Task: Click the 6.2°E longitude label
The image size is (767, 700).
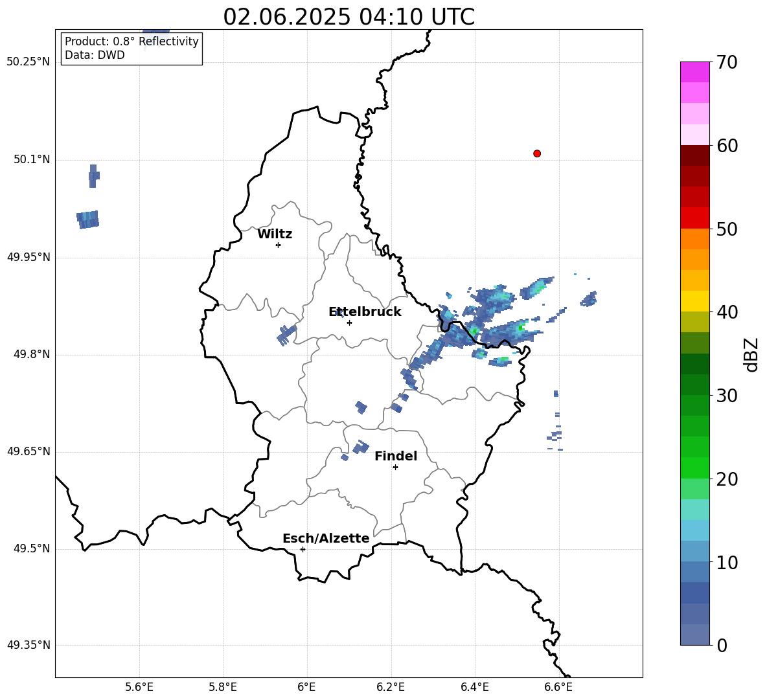Action: coord(391,687)
